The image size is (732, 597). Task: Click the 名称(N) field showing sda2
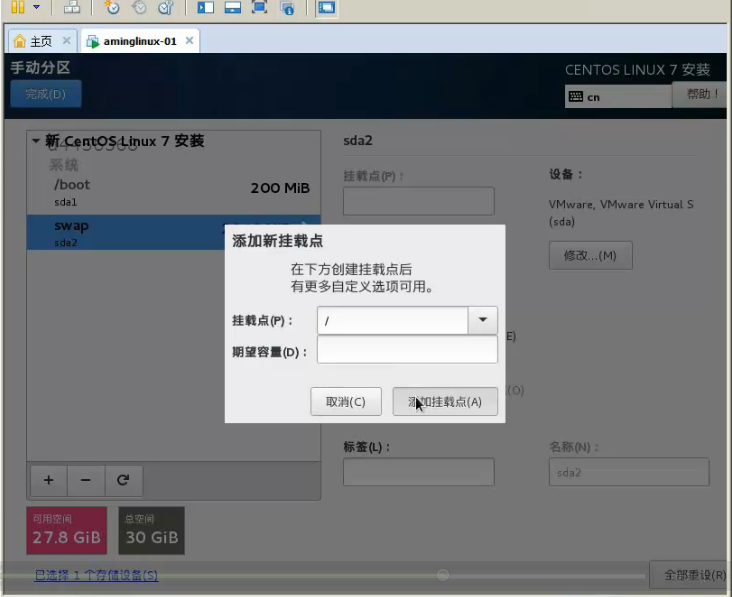(629, 472)
